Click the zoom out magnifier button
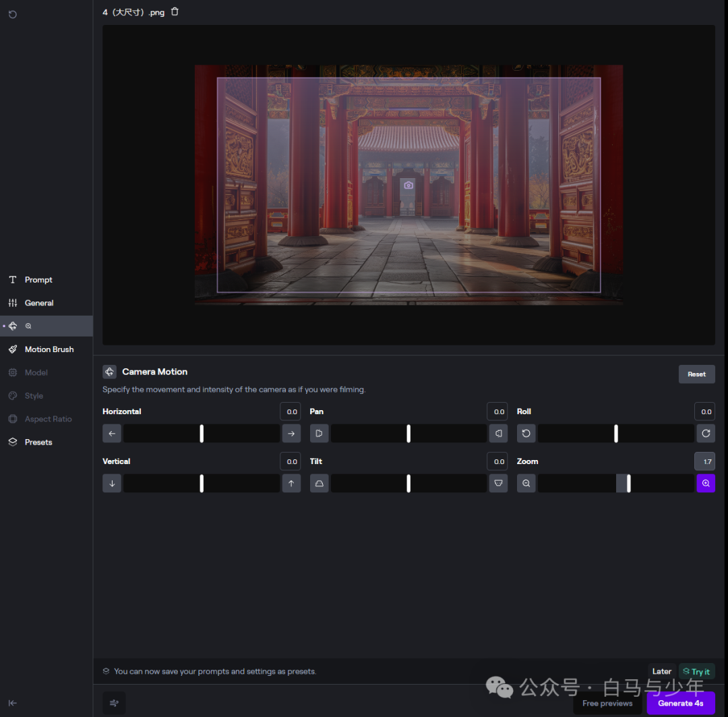Image resolution: width=728 pixels, height=717 pixels. (526, 483)
